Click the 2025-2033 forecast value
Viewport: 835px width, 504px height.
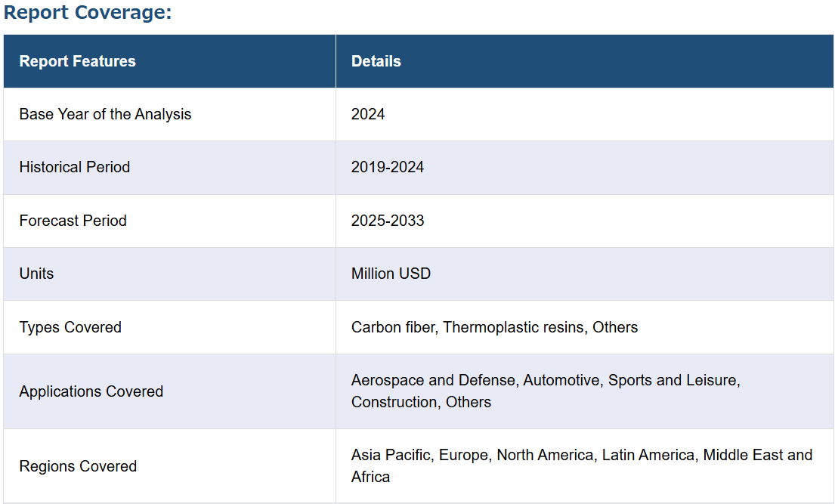point(388,221)
